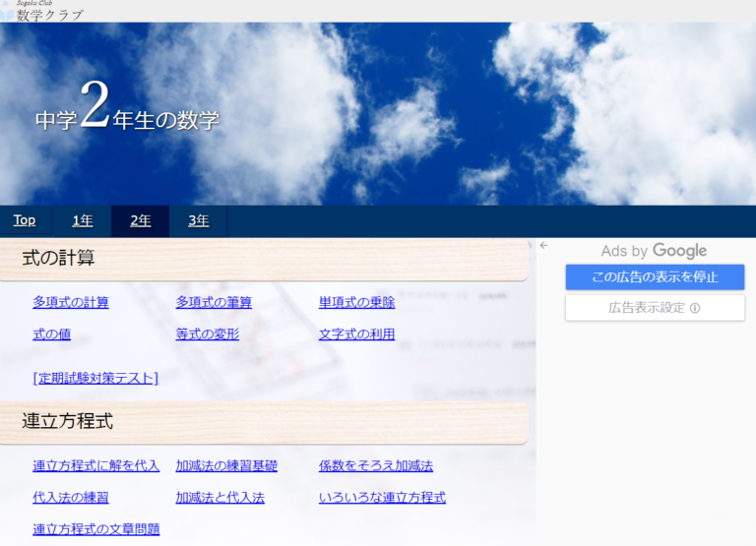Click the info icon in 広告表示設定
Screen dimensions: 756x546
click(695, 308)
